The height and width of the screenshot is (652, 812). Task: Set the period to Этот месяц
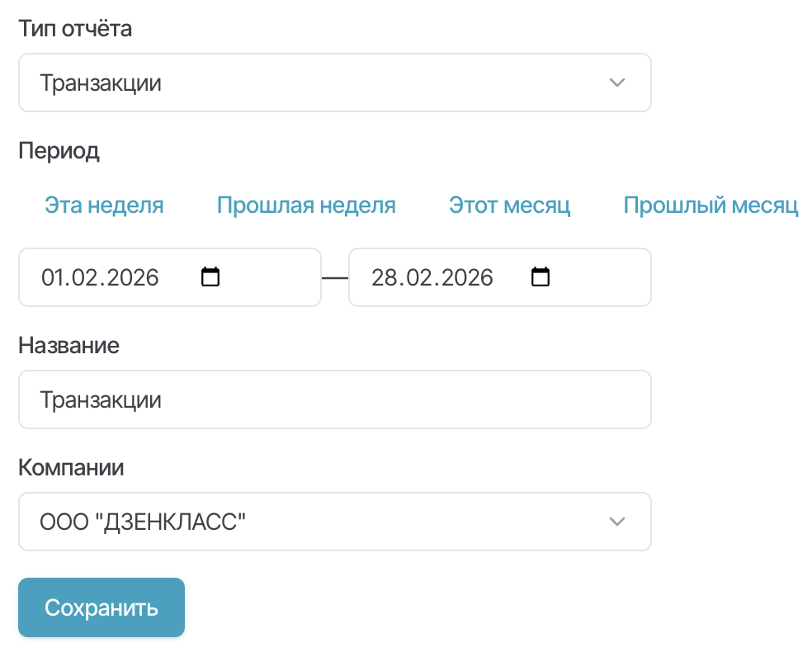509,205
